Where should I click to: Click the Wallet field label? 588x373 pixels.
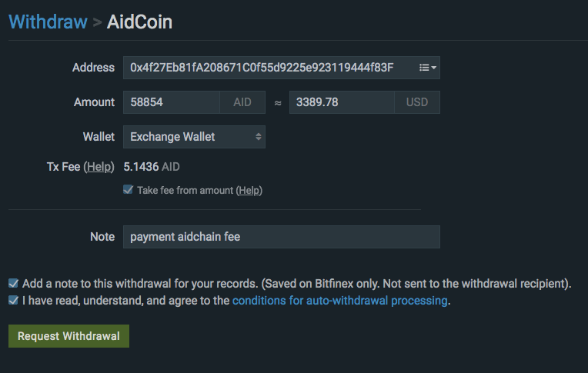pos(99,137)
